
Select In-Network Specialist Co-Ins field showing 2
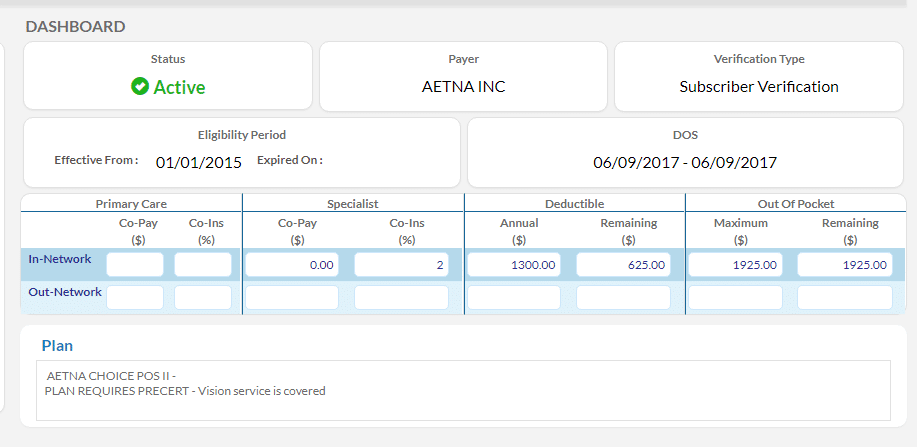tap(401, 265)
